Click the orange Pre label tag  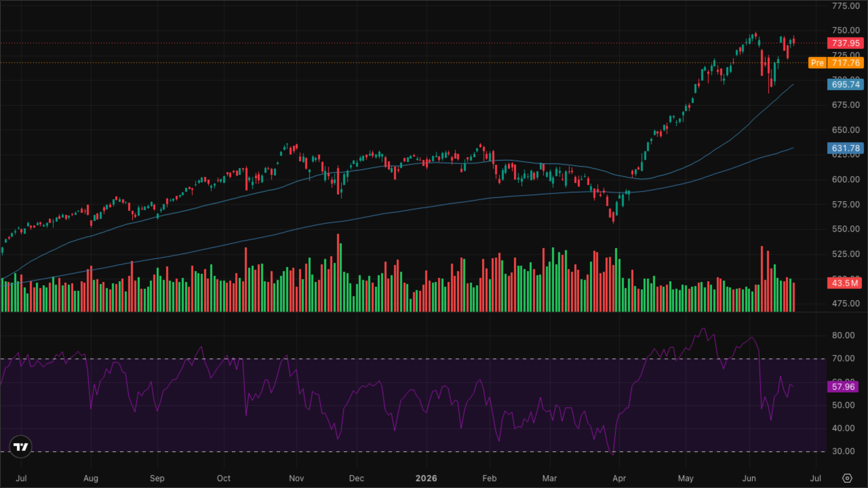(x=817, y=63)
